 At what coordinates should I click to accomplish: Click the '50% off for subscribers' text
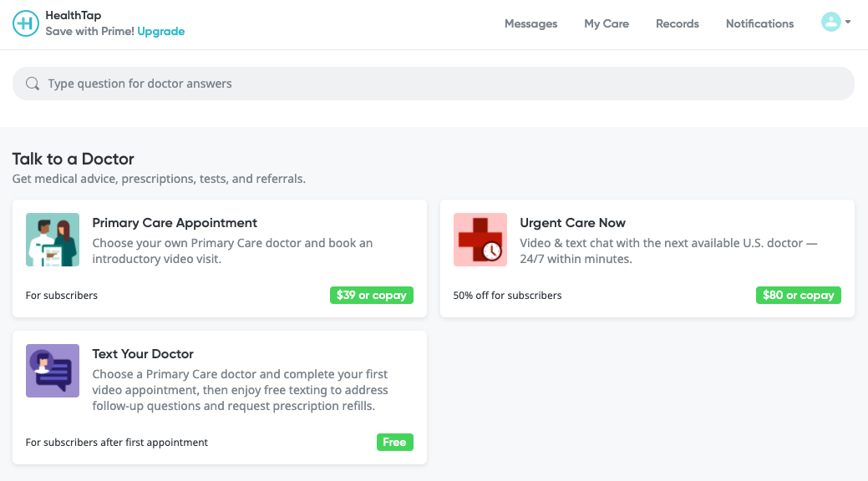point(507,296)
